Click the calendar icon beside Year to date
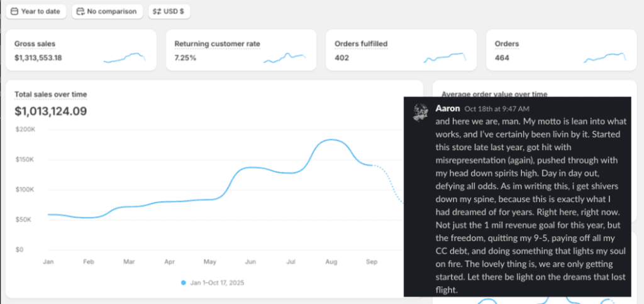 14,11
